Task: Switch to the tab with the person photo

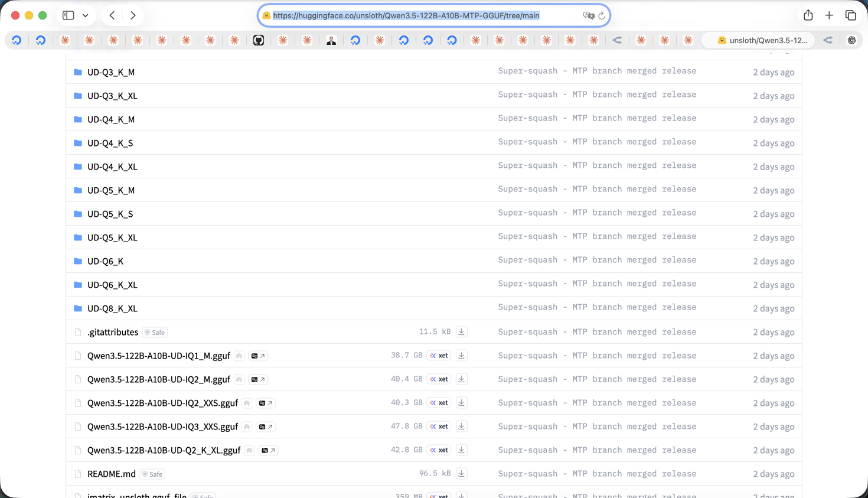Action: [x=331, y=40]
